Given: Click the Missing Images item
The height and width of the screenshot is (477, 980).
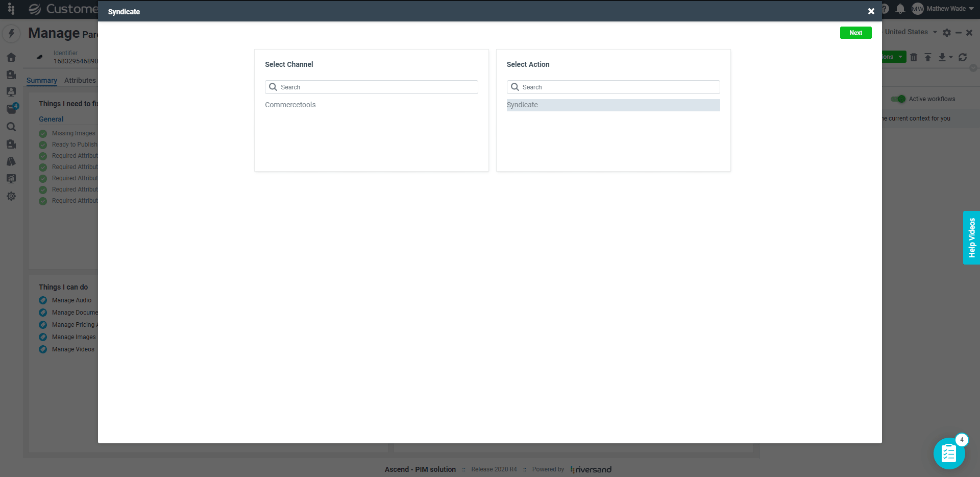Looking at the screenshot, I should click(73, 133).
